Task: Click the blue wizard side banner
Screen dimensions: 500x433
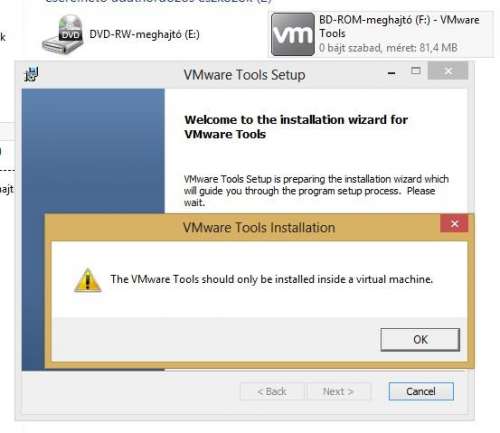Action: coord(93,151)
